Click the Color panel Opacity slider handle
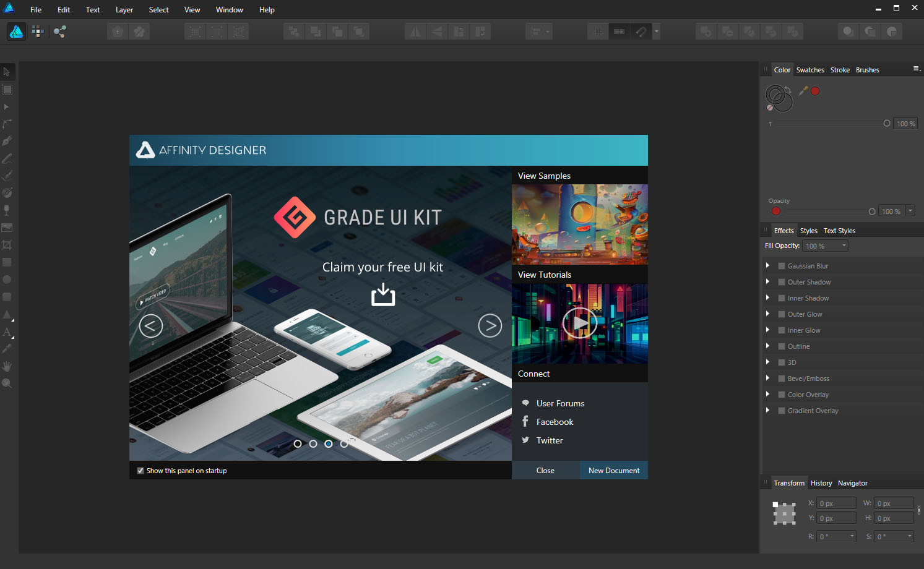Image resolution: width=924 pixels, height=569 pixels. click(872, 212)
